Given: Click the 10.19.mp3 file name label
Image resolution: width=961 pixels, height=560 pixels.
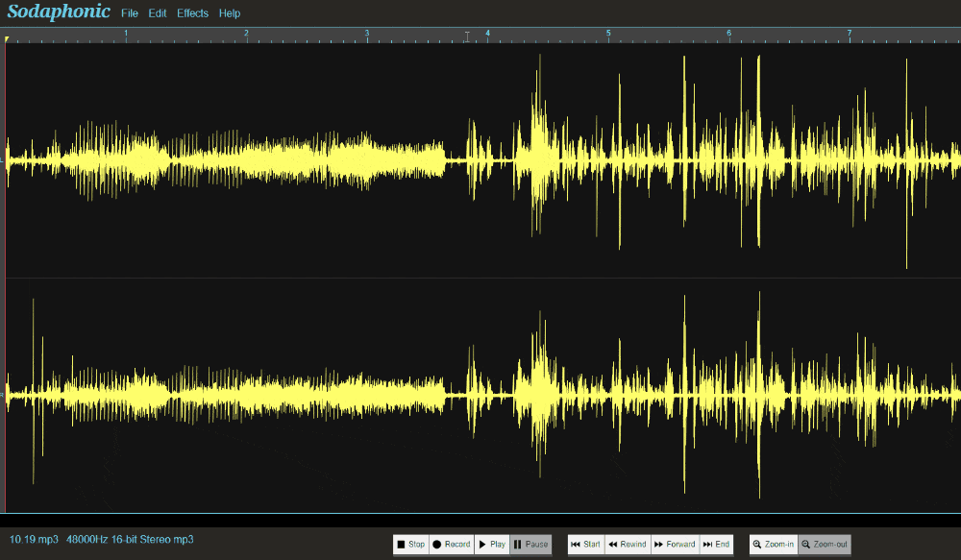Looking at the screenshot, I should coord(34,540).
